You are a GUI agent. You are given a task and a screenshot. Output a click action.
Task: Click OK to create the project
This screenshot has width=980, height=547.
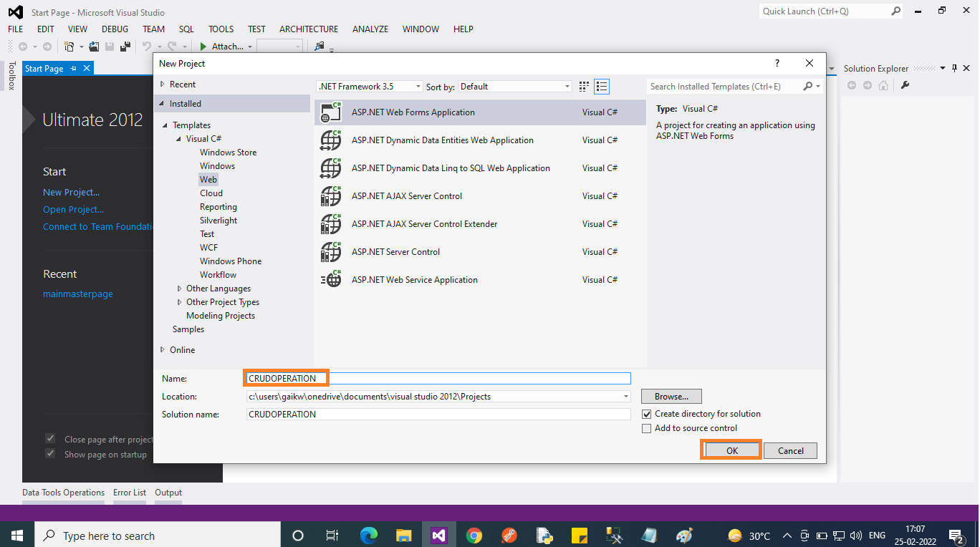pyautogui.click(x=731, y=450)
